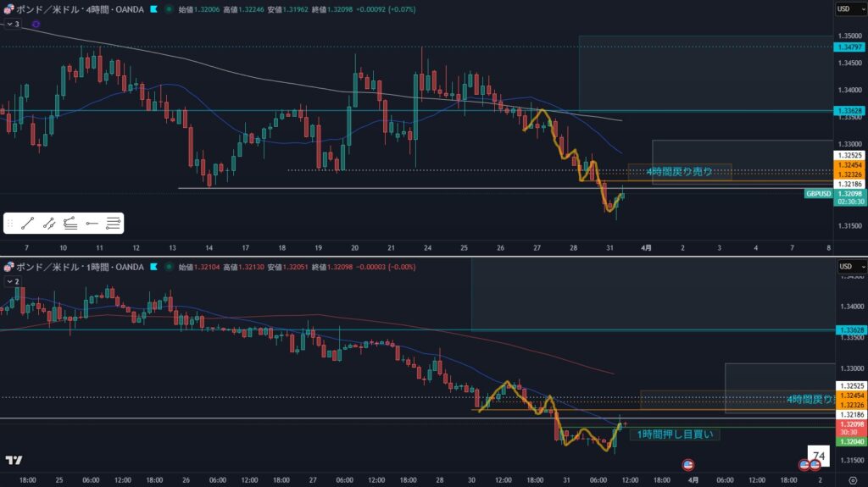This screenshot has height=487, width=868.
Task: Toggle the cyan flag icon on 4-hour chart
Action: (x=153, y=9)
